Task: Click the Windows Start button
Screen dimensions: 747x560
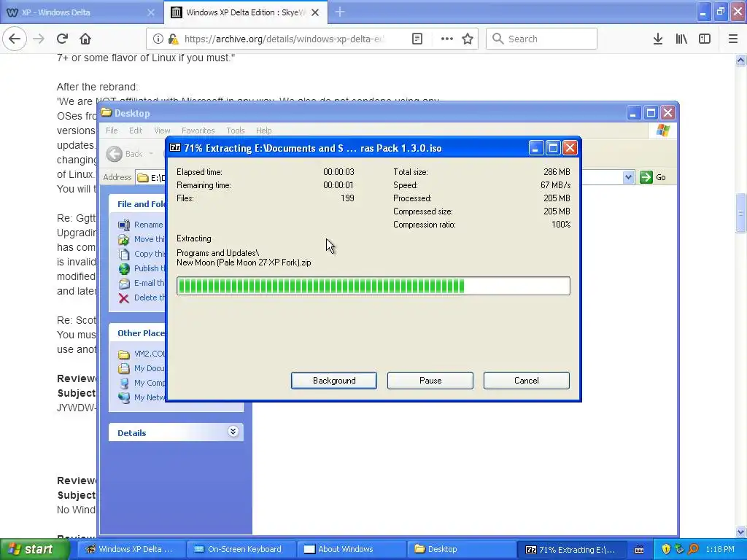Action: tap(35, 550)
